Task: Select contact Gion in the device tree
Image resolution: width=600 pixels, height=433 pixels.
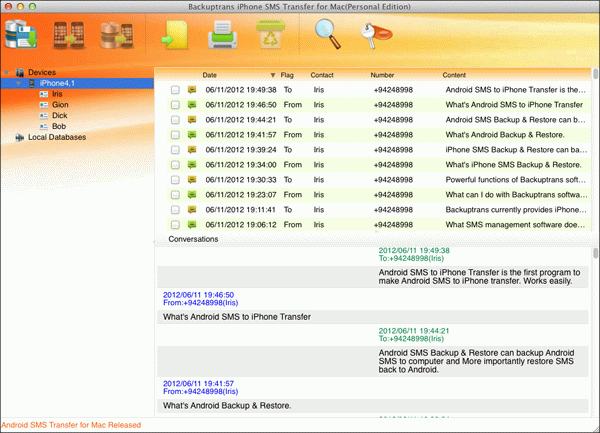Action: [x=60, y=105]
